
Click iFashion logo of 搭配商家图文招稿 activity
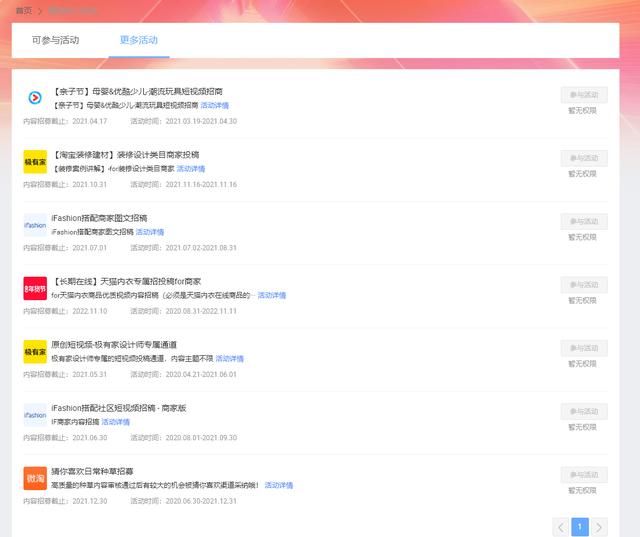pyautogui.click(x=35, y=225)
